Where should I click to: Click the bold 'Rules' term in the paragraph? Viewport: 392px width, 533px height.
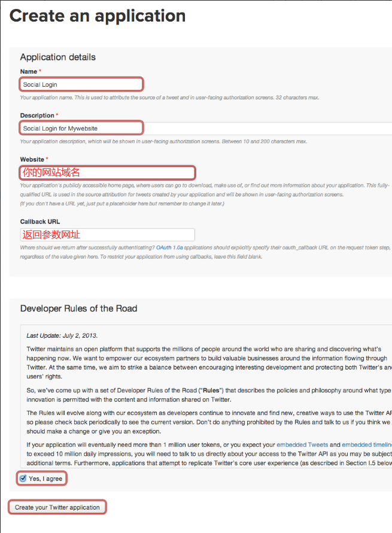pyautogui.click(x=211, y=390)
